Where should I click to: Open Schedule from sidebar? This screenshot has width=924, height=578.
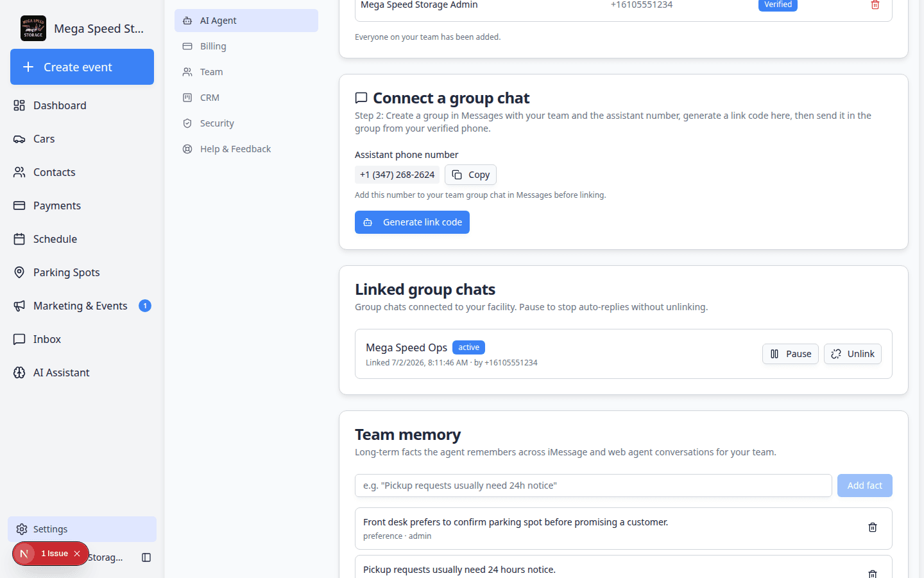(82, 239)
